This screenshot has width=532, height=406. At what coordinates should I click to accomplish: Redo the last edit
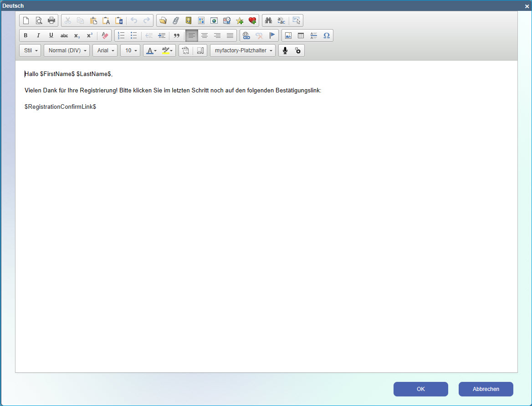point(147,20)
